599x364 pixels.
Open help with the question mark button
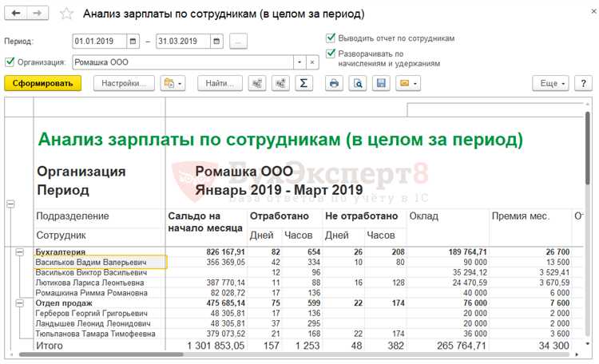pos(583,83)
